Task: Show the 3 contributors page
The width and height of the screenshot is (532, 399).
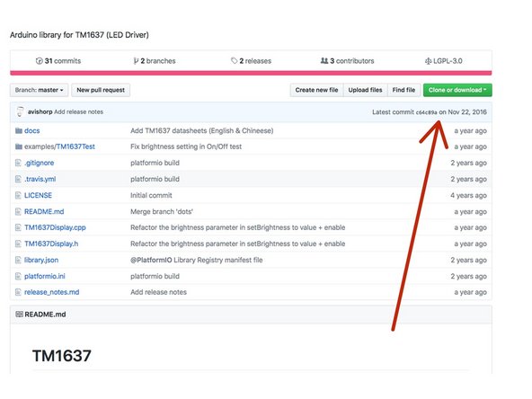Action: (348, 61)
